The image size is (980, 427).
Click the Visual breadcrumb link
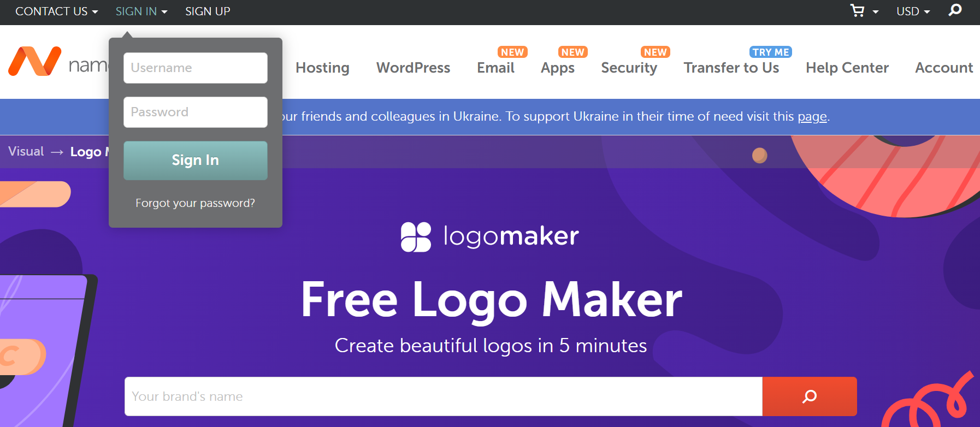(26, 151)
